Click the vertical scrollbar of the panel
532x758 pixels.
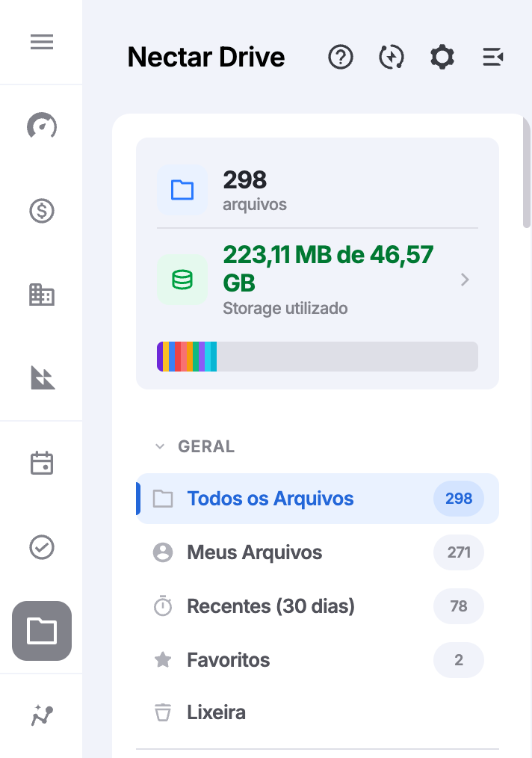point(527,172)
